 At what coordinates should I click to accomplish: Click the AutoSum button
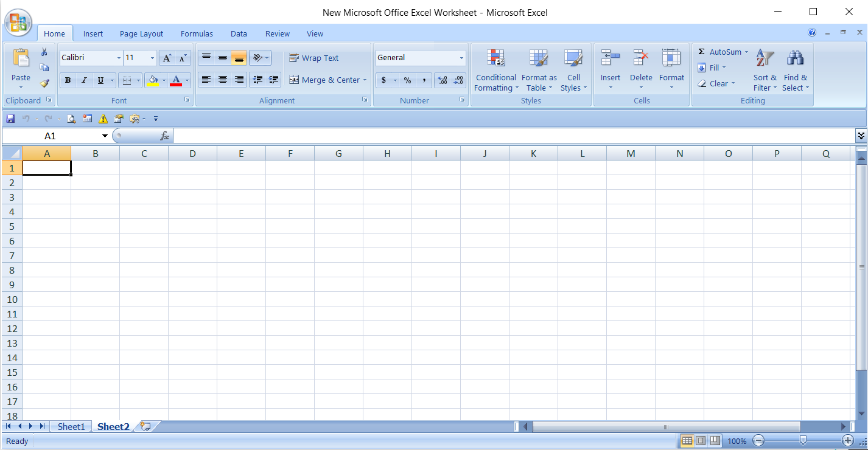[x=723, y=52]
